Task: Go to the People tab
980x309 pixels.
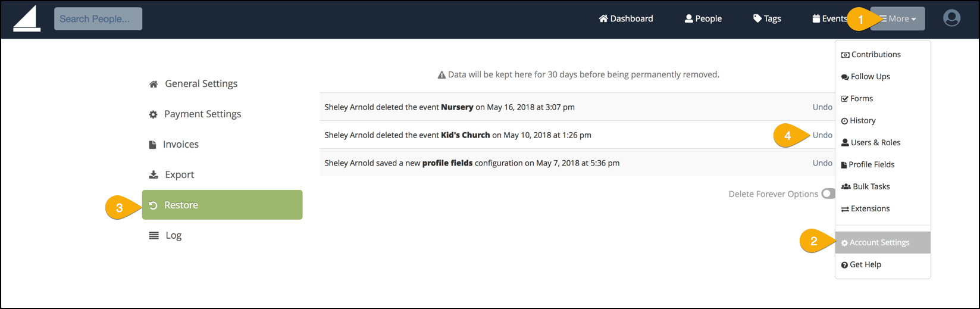Action: click(703, 18)
